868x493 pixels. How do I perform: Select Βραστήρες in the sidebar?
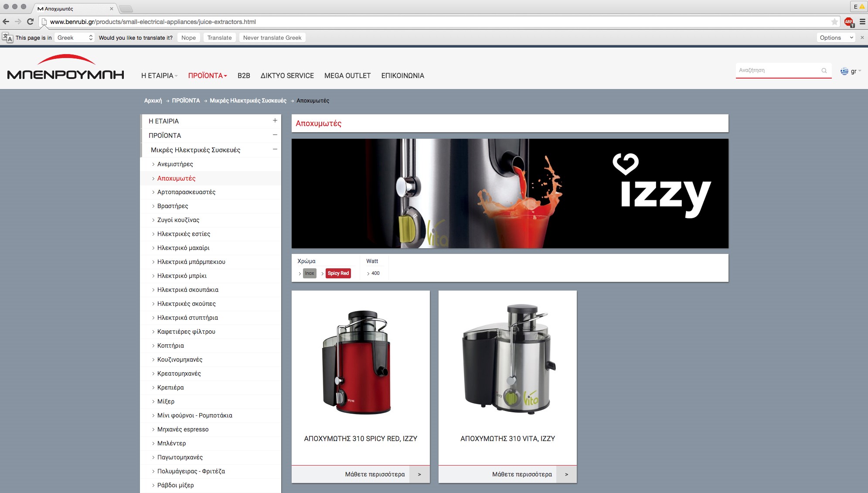(173, 206)
